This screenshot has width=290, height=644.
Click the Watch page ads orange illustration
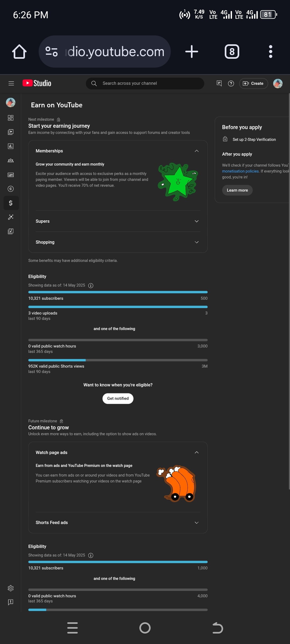pyautogui.click(x=176, y=484)
